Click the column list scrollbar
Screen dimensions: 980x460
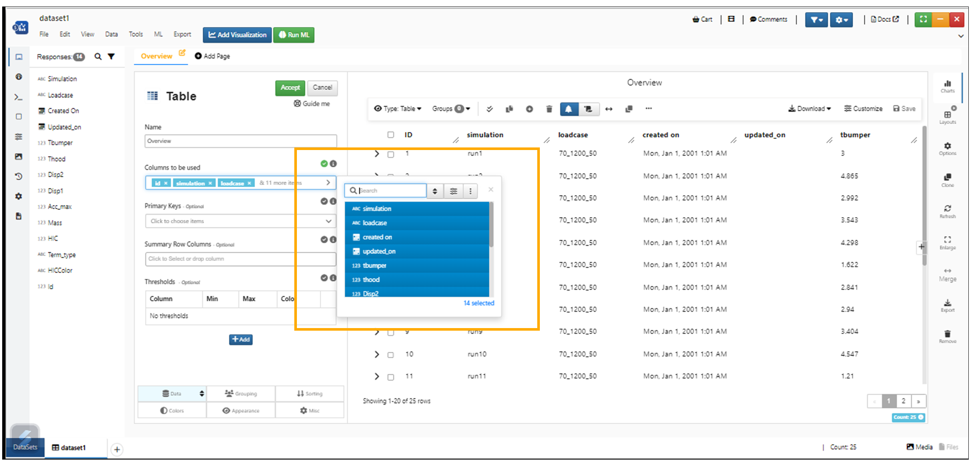[x=491, y=225]
